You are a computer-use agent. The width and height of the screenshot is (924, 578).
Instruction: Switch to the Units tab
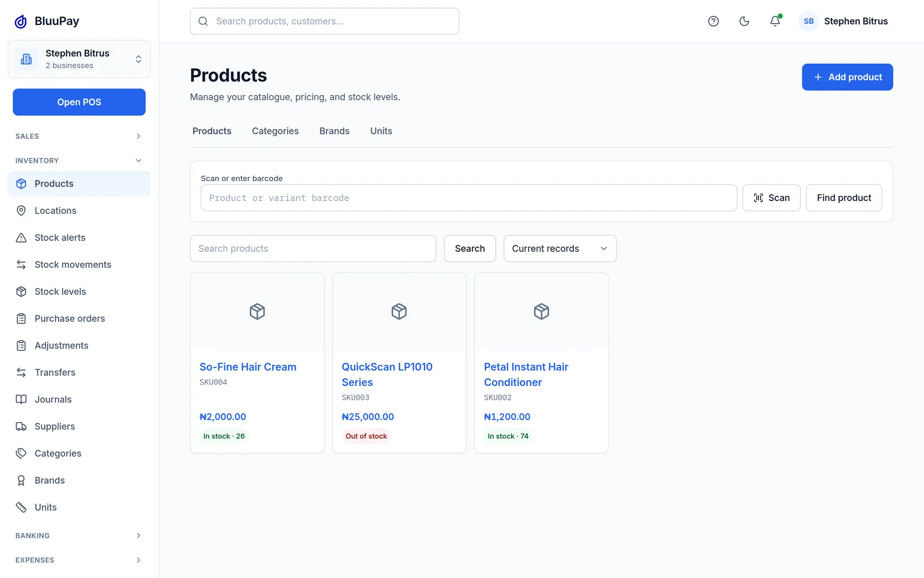[381, 131]
